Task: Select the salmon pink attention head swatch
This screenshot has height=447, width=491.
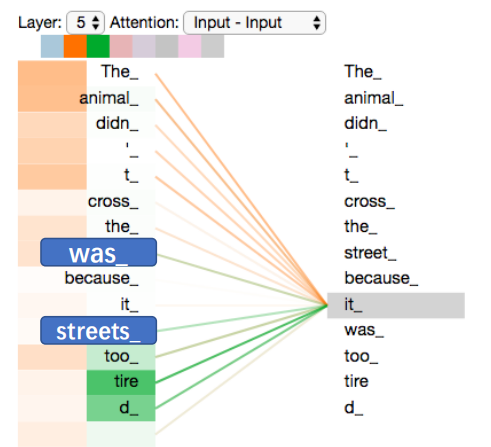Action: coord(121,46)
